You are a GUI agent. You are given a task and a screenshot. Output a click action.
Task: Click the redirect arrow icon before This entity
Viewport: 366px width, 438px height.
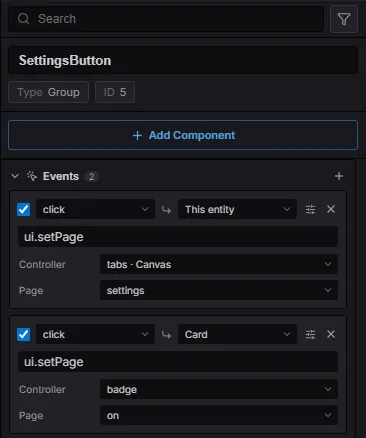click(166, 210)
